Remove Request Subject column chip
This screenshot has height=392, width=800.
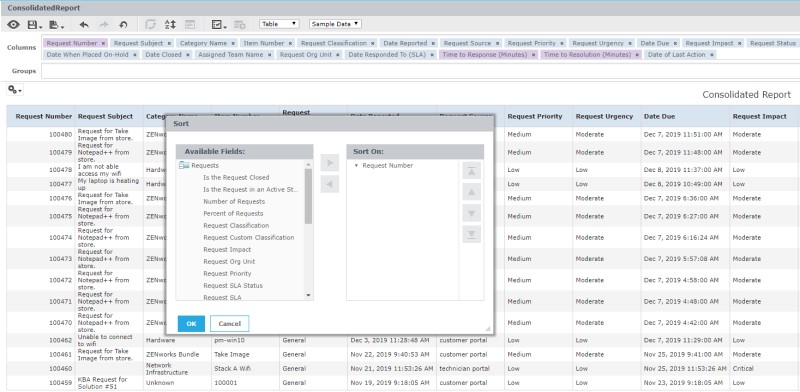[x=169, y=43]
